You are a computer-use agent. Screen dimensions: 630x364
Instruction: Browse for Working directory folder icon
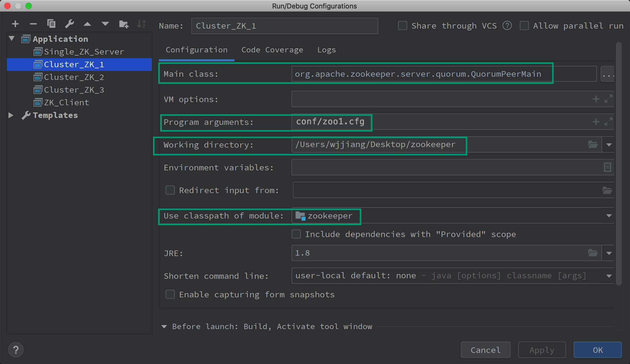593,144
